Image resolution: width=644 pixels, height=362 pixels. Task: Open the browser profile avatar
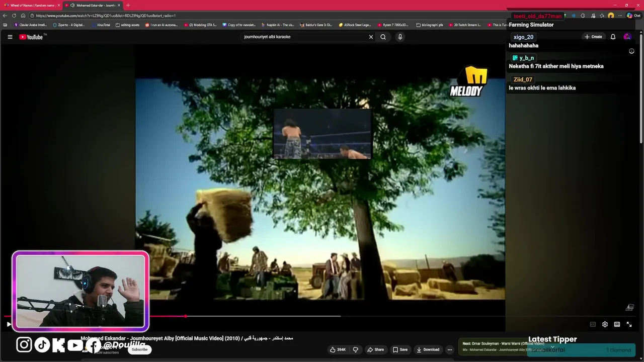pos(611,16)
